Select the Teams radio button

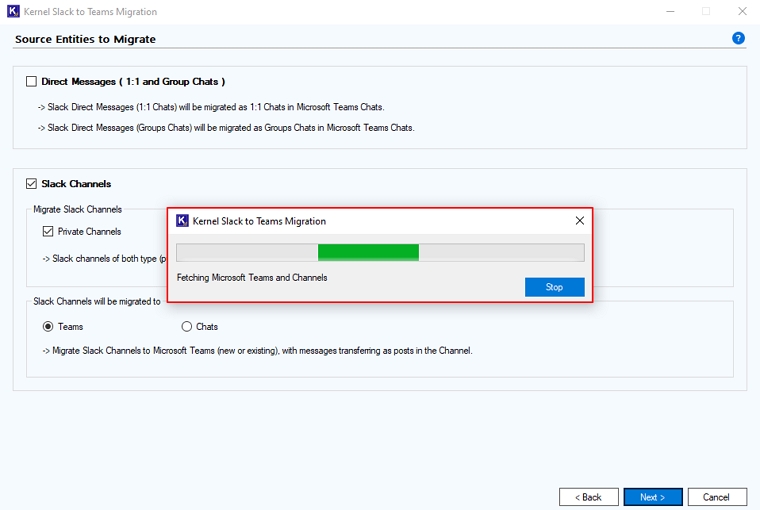click(x=48, y=327)
